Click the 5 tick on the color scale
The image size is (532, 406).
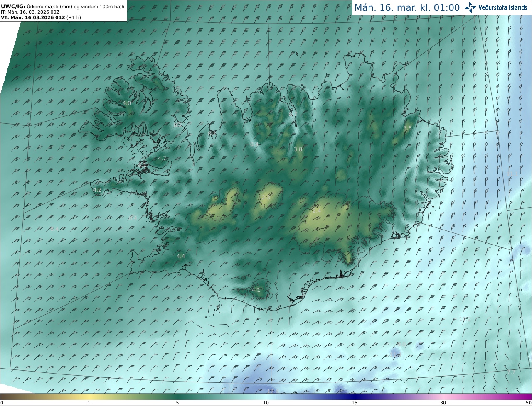coord(177,403)
